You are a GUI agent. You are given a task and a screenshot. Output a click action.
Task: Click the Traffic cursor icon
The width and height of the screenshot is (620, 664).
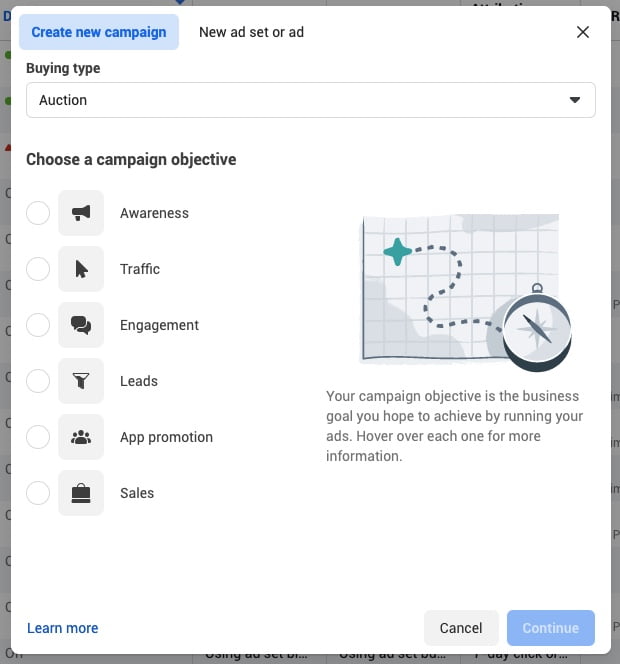pos(81,269)
